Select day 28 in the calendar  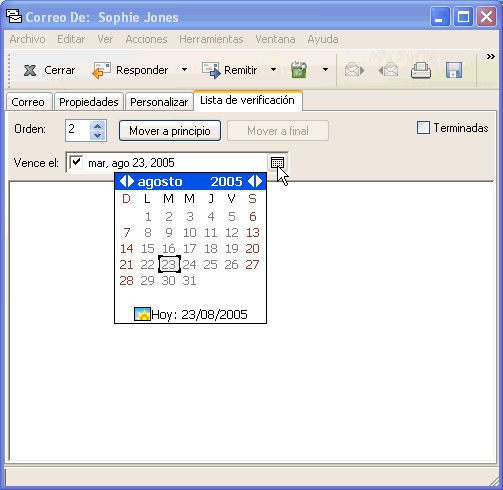pos(127,281)
